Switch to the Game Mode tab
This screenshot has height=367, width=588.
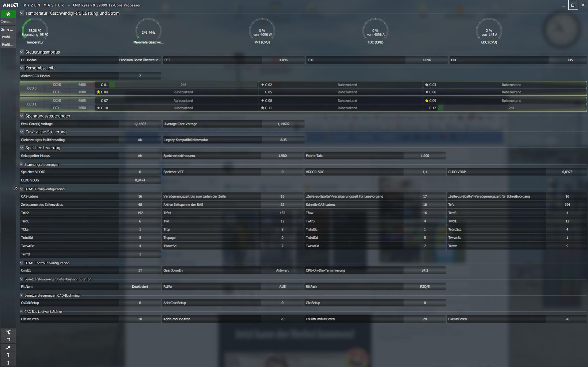(x=8, y=29)
